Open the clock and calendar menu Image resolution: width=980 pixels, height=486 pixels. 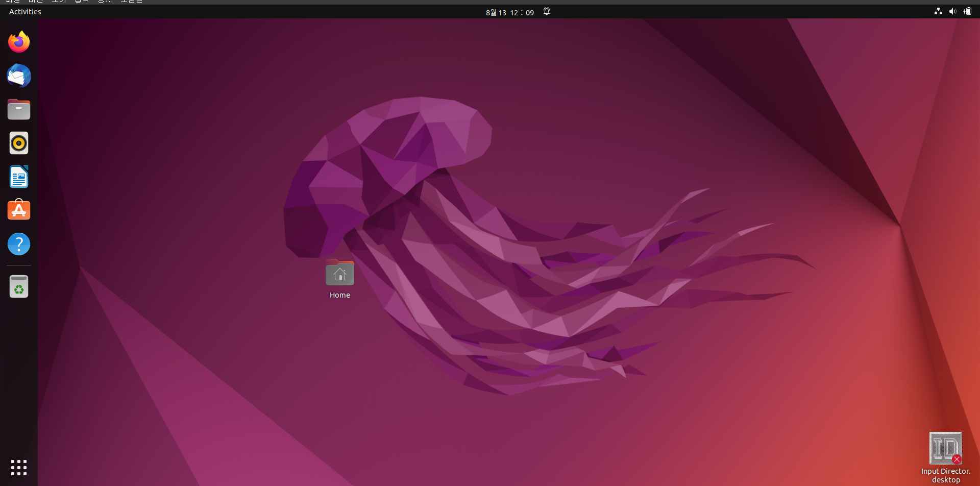pyautogui.click(x=509, y=12)
